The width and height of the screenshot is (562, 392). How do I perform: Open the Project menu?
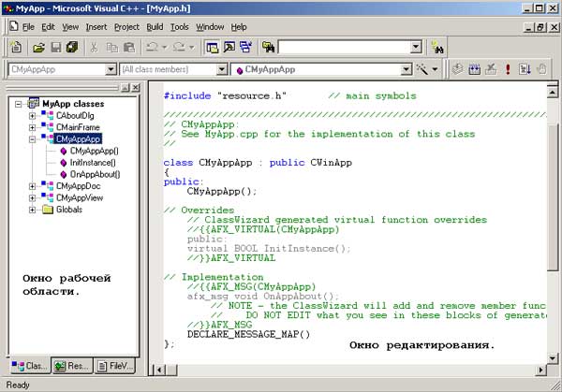[x=126, y=27]
